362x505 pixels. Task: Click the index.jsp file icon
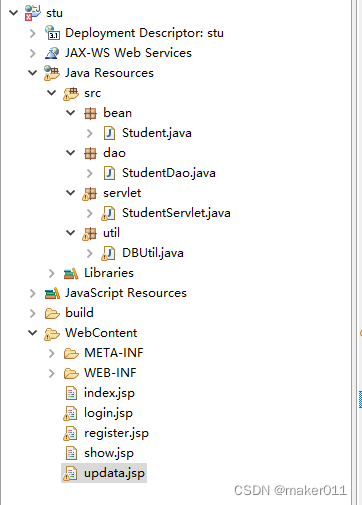(71, 393)
